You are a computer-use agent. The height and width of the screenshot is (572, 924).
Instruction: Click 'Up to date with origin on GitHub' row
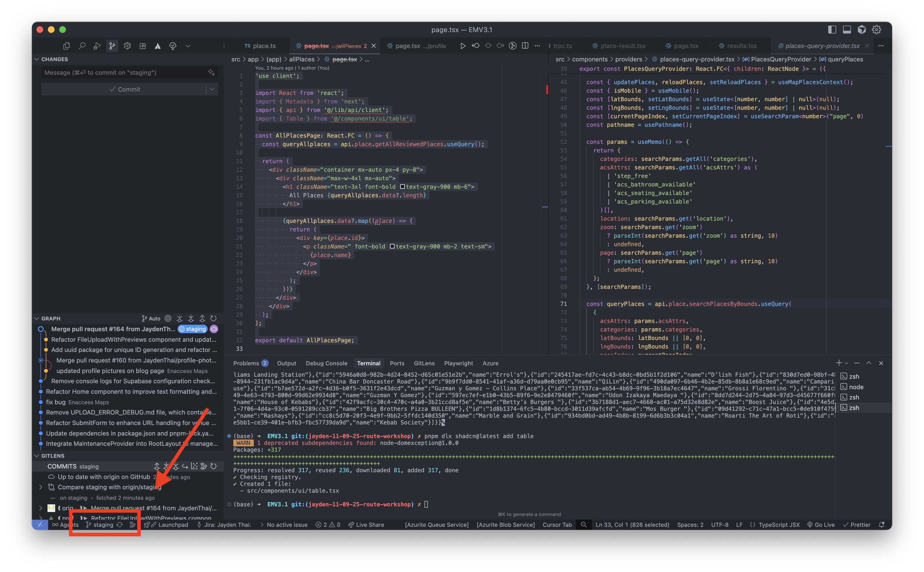coord(124,477)
